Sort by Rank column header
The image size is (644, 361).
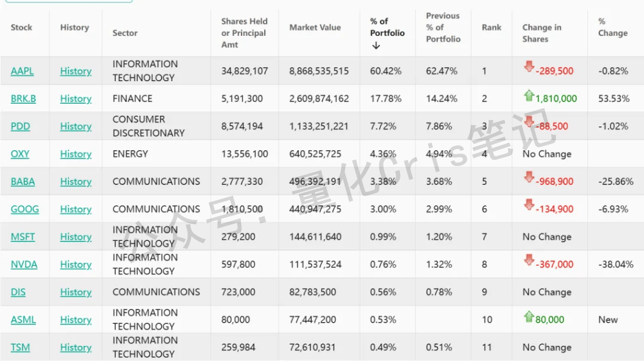click(x=492, y=28)
